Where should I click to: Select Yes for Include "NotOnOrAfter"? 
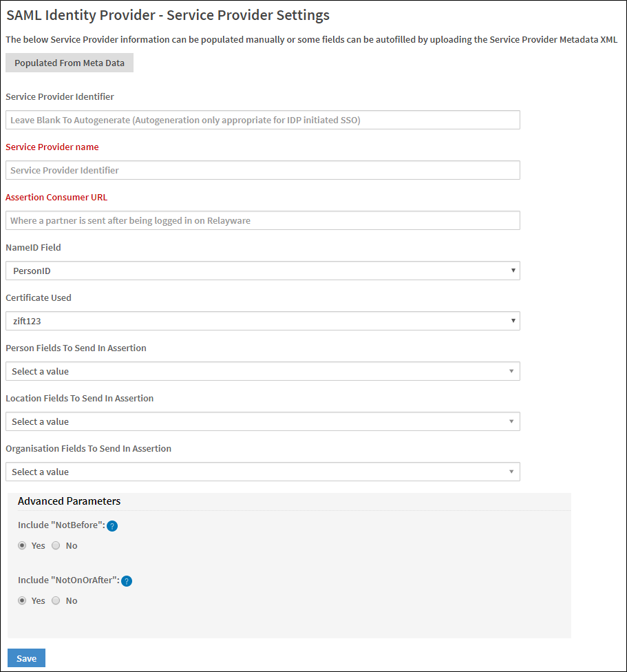tap(21, 600)
